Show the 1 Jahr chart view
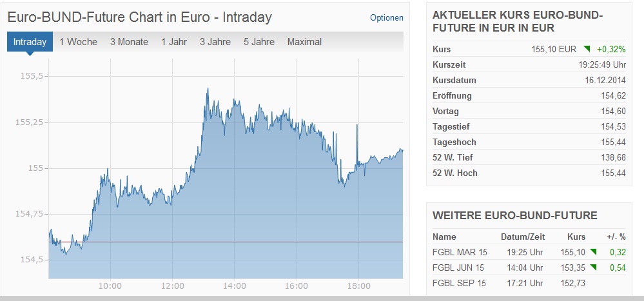Screen dimensions: 644x301 (174, 42)
